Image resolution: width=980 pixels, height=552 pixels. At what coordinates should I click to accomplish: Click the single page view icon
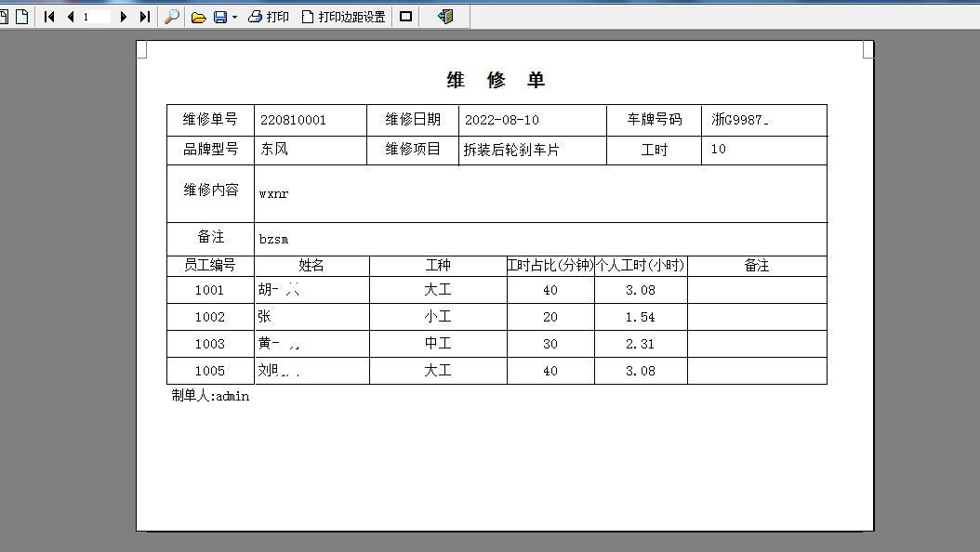[22, 17]
